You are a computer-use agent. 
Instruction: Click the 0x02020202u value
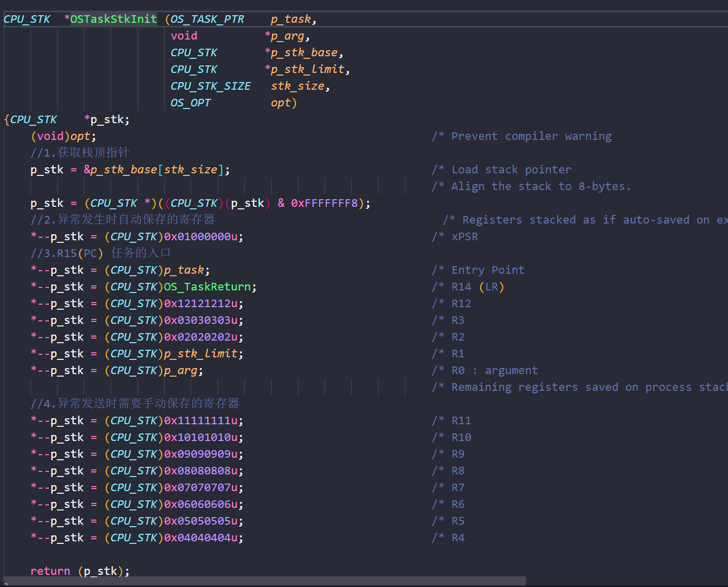[201, 337]
